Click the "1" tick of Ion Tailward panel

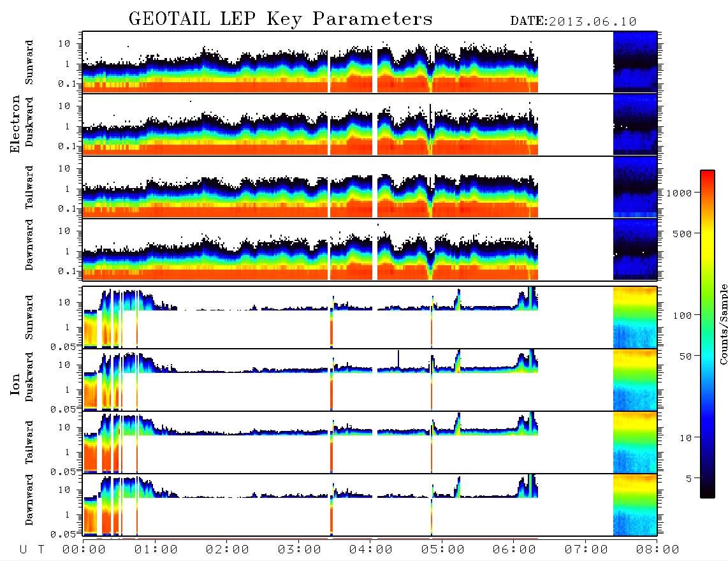[x=67, y=452]
